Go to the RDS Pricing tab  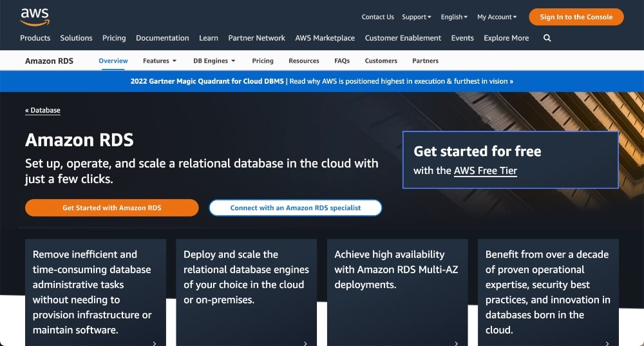point(263,61)
